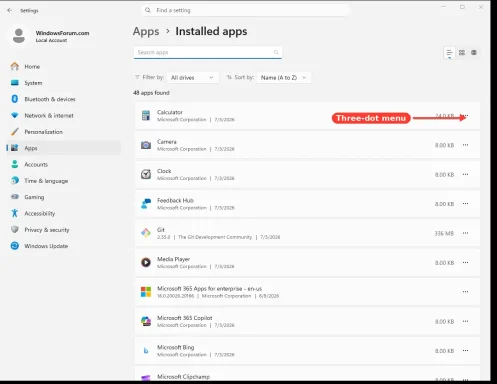The image size is (497, 384).
Task: Open three-dot menu for Camera
Action: click(x=465, y=145)
